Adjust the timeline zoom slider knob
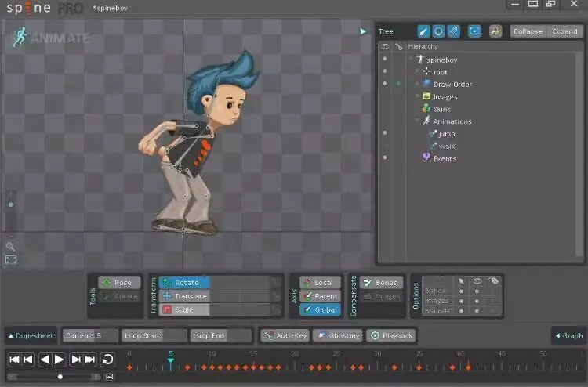588x387 pixels. click(60, 377)
